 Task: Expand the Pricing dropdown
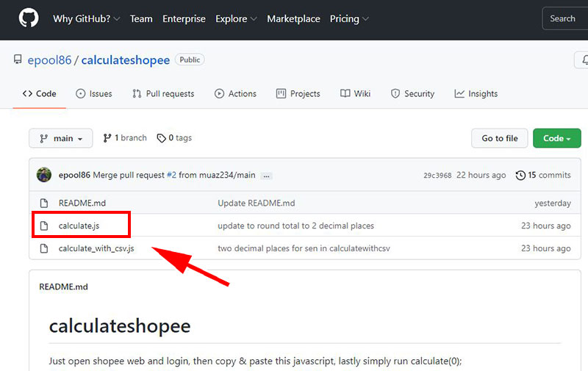(349, 19)
